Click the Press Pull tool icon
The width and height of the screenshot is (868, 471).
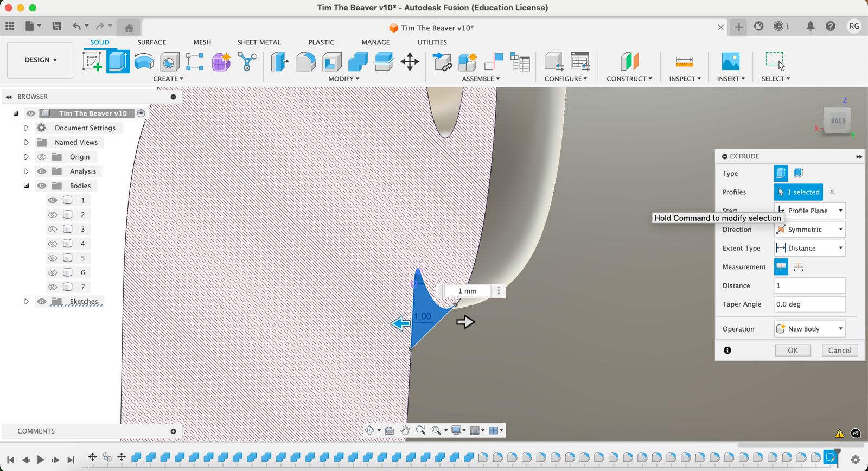point(280,61)
